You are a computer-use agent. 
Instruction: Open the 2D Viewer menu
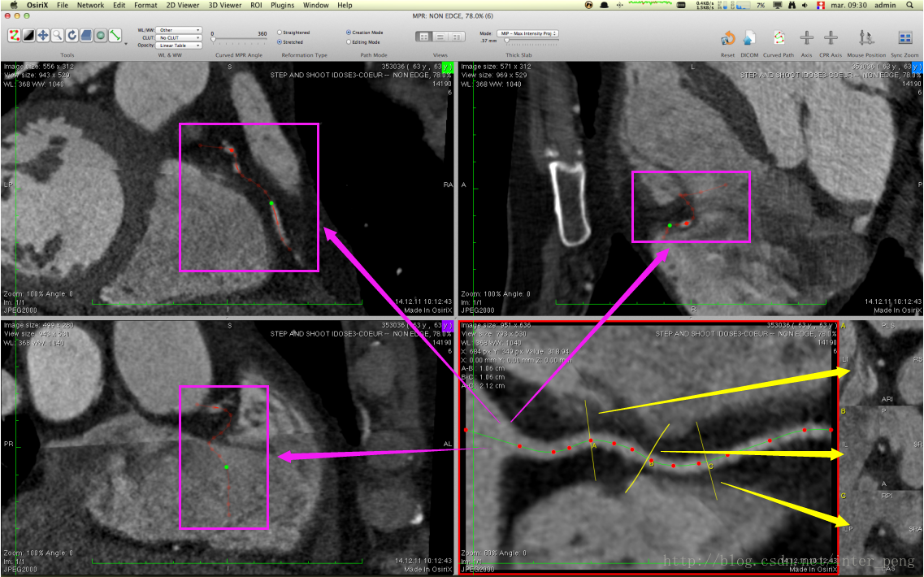(x=183, y=6)
